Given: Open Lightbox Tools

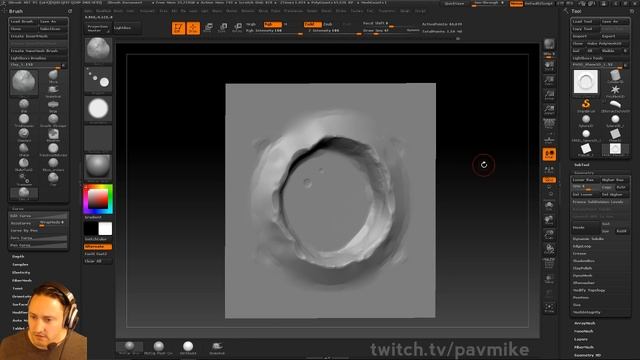Looking at the screenshot, I should [600, 58].
